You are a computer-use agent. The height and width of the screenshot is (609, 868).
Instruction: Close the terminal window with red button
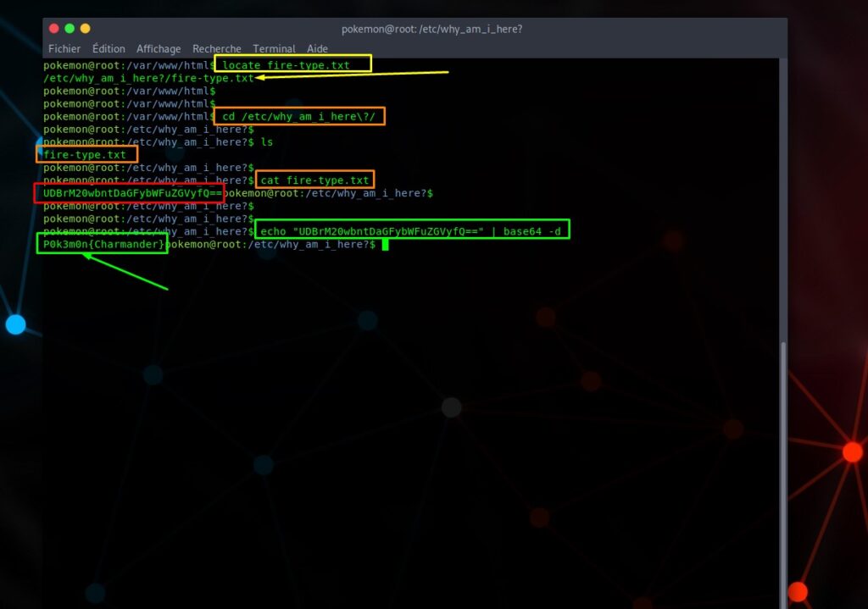pos(54,29)
